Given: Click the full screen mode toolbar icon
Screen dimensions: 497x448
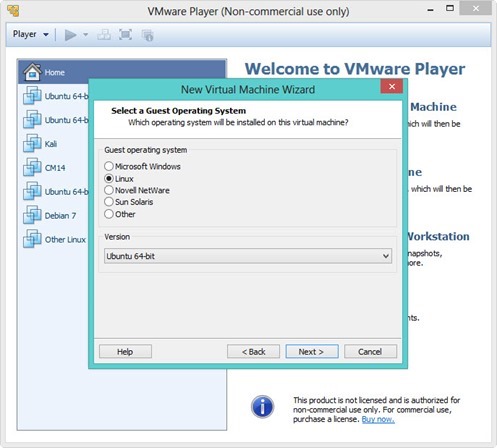Looking at the screenshot, I should tap(125, 35).
